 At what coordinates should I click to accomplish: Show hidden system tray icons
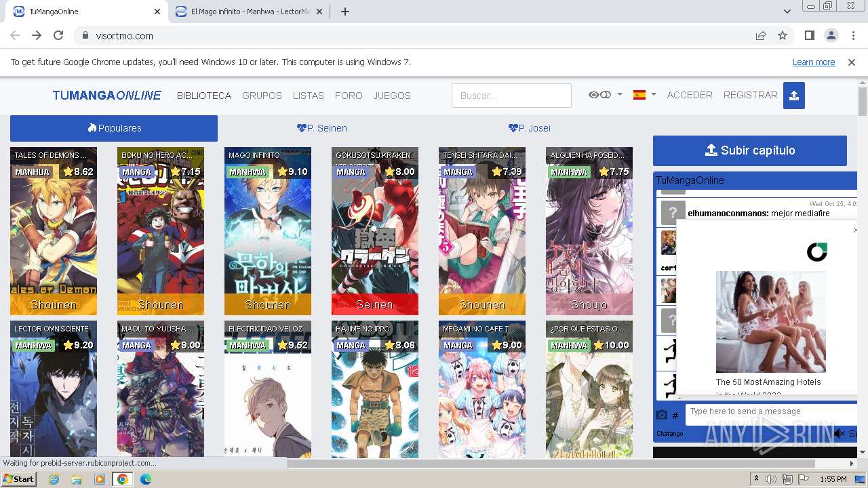[756, 479]
